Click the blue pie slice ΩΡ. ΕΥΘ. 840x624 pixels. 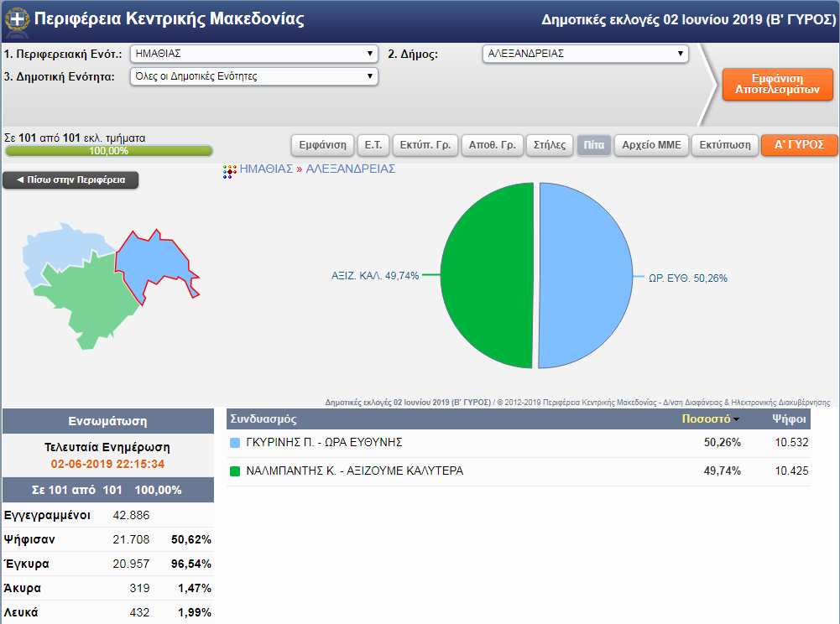pyautogui.click(x=587, y=275)
